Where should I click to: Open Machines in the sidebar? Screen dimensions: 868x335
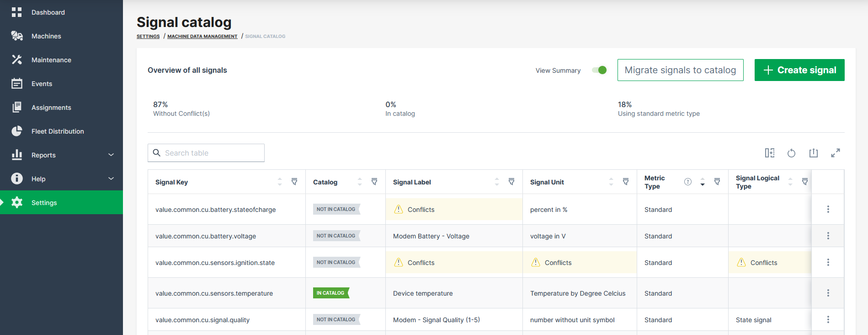[46, 36]
